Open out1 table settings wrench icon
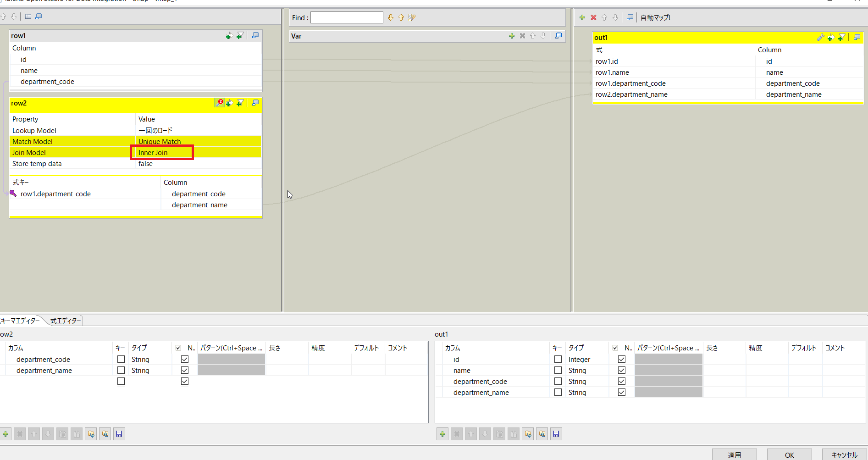This screenshot has width=868, height=460. [820, 37]
